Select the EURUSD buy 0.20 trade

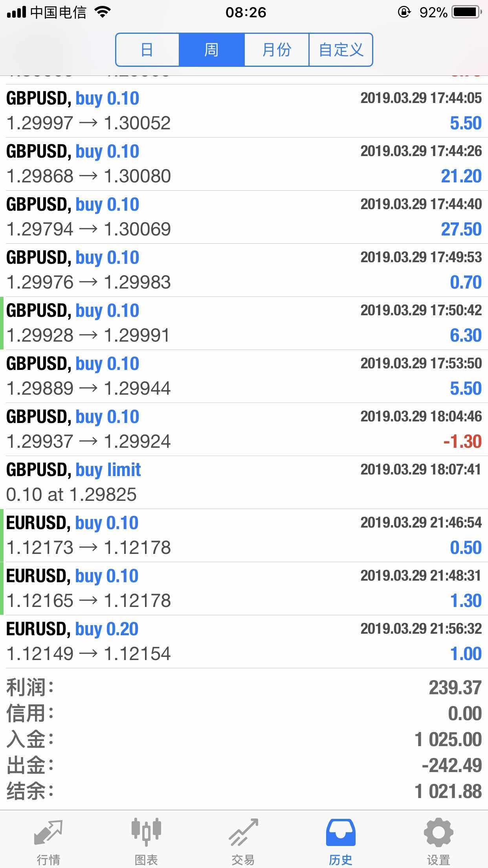[244, 642]
